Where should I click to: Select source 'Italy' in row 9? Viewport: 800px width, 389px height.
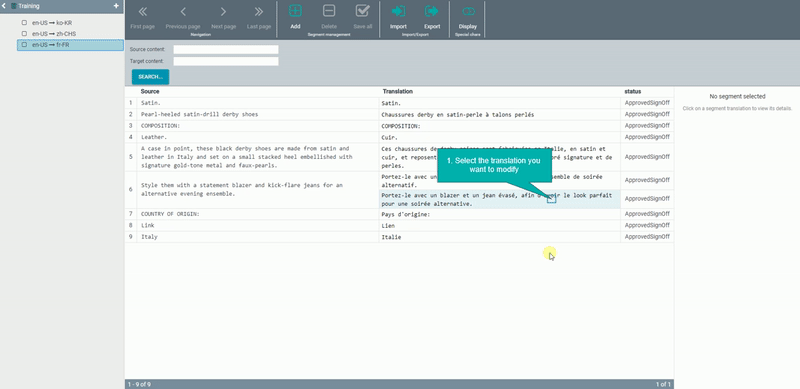pyautogui.click(x=149, y=237)
